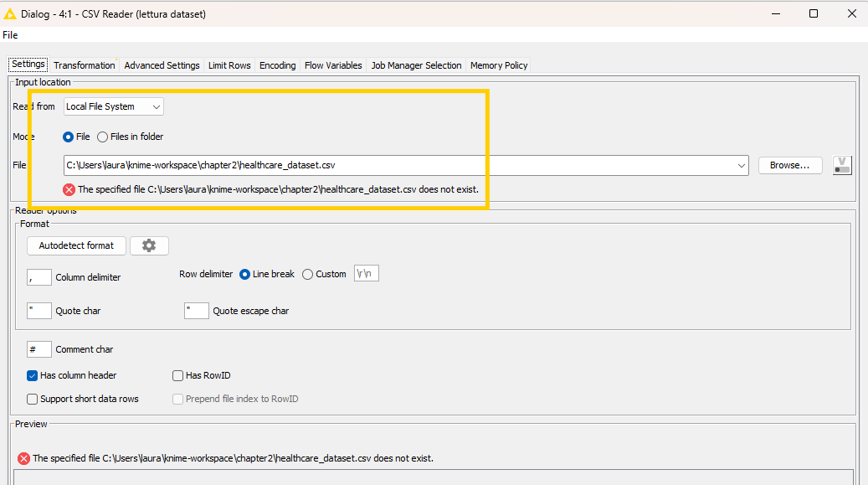Open autodetect settings via gear icon

(x=149, y=245)
